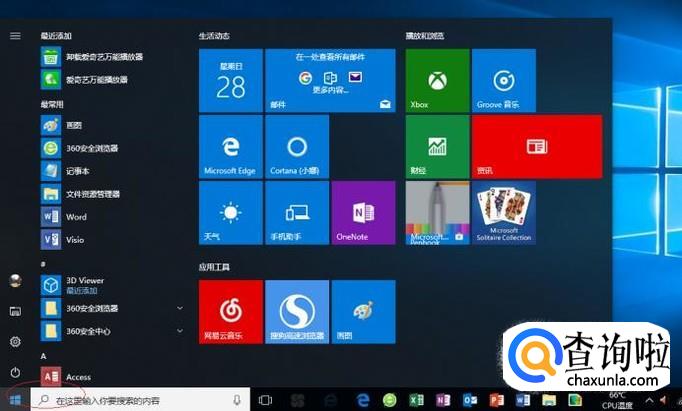The width and height of the screenshot is (682, 411).
Task: Open the 画图 tile under 应用工具
Action: click(363, 312)
